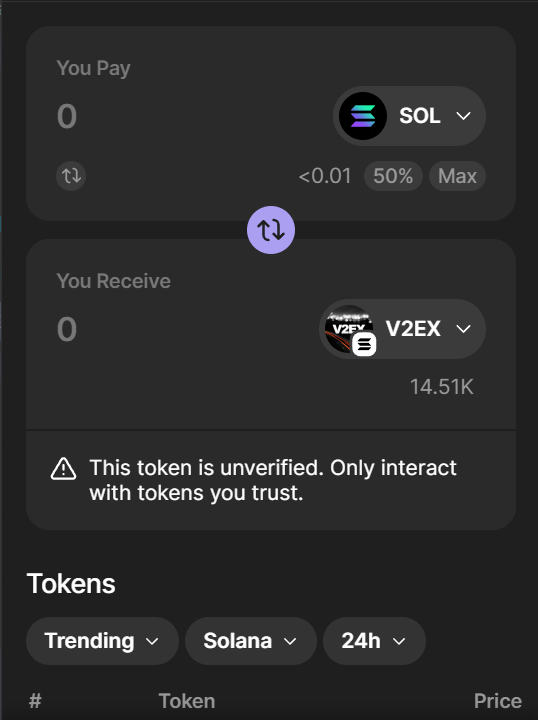The image size is (538, 720).
Task: Expand the Trending filter dropdown
Action: pos(102,641)
